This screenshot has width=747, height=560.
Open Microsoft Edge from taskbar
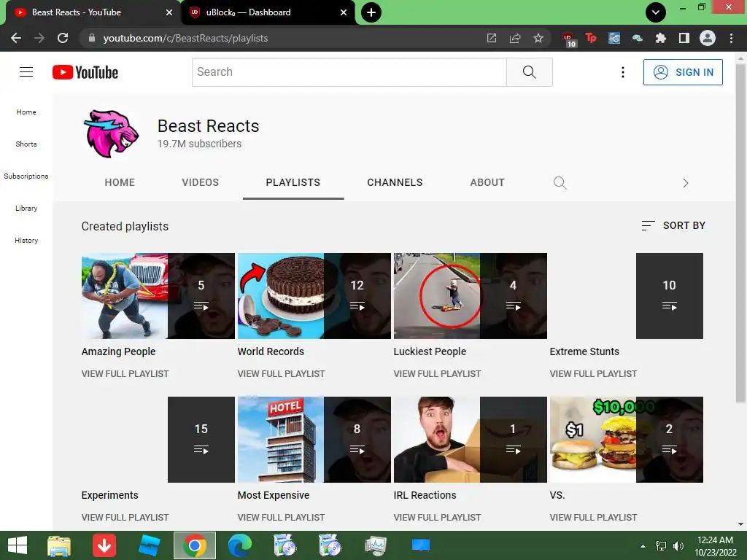click(x=239, y=545)
